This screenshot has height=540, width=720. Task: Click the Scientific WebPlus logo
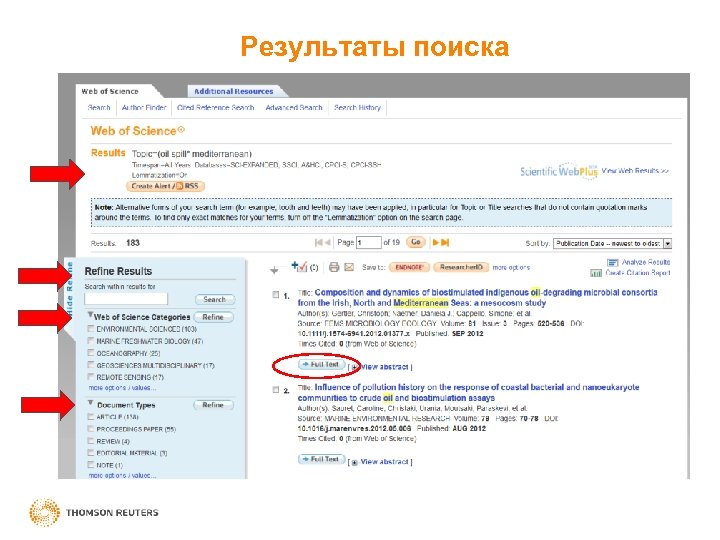click(x=559, y=171)
